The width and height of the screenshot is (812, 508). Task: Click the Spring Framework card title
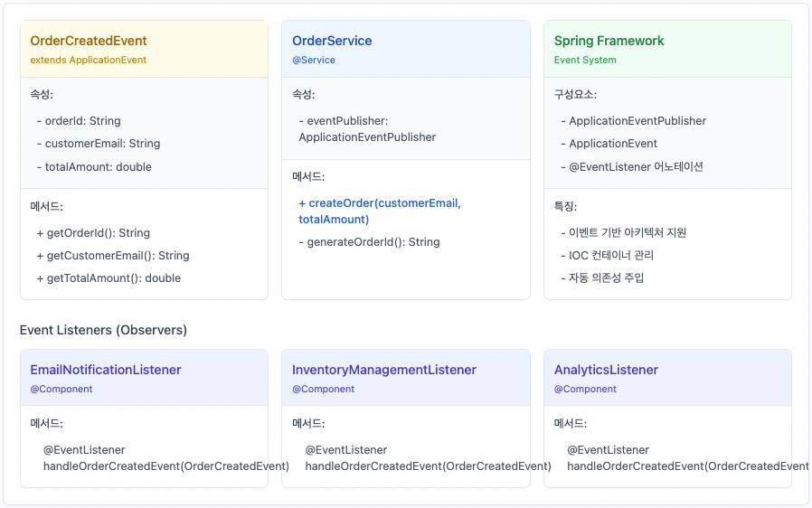(x=609, y=41)
